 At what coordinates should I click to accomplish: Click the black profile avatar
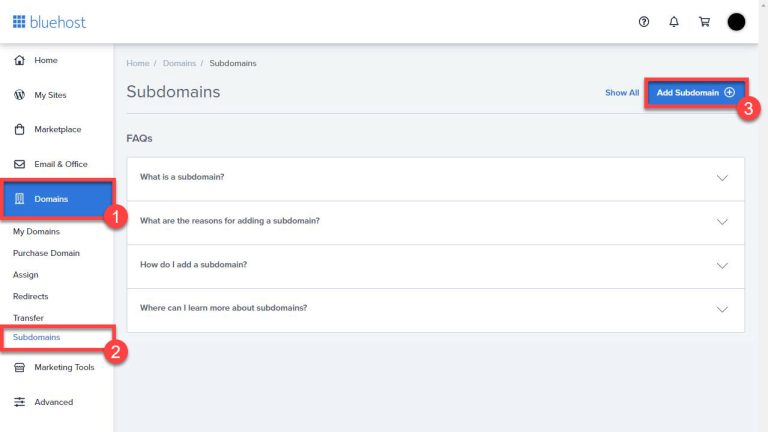(x=736, y=22)
